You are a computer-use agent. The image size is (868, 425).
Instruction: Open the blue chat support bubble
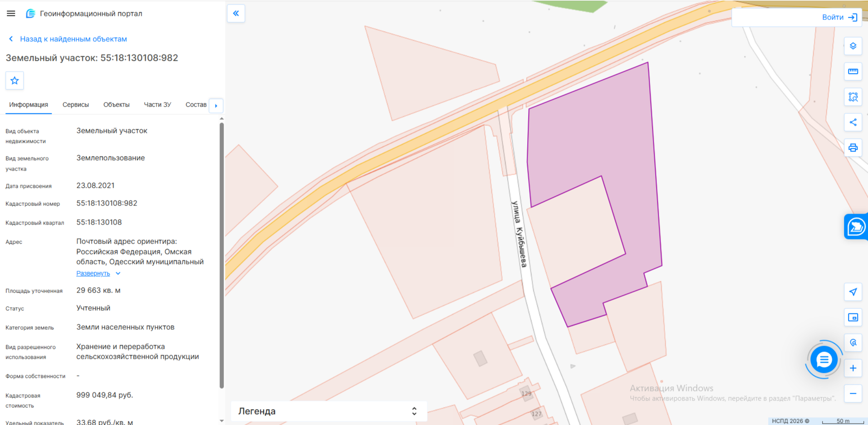(824, 360)
